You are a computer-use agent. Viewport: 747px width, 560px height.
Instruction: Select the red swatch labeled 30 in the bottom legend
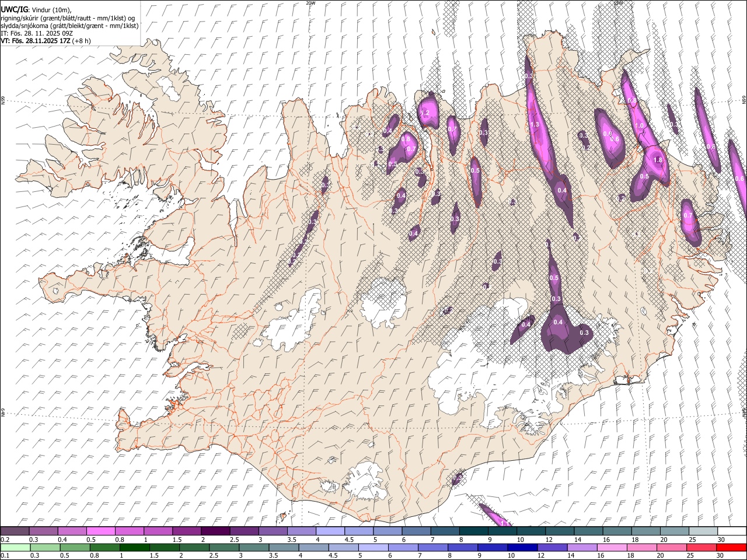[x=731, y=547]
